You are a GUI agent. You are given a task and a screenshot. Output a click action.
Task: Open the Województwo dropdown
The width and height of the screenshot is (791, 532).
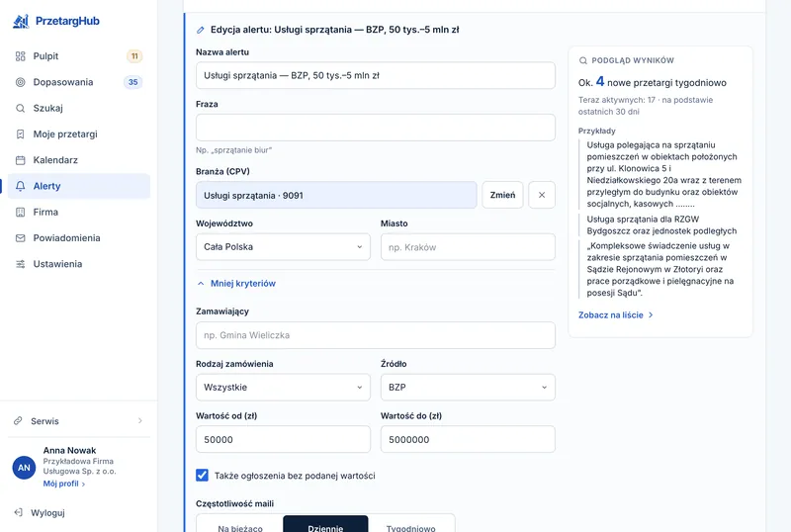283,247
